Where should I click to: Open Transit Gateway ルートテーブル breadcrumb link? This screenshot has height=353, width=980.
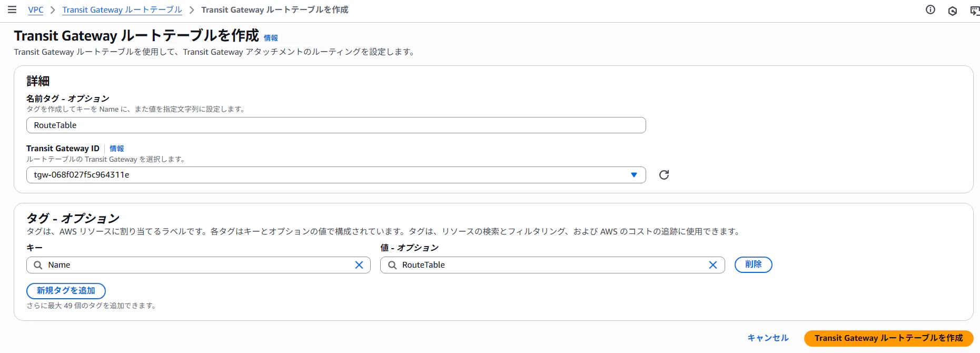click(122, 10)
